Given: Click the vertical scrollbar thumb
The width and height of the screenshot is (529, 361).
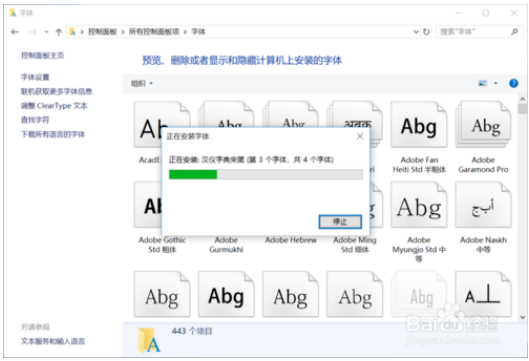Looking at the screenshot, I should pos(523,109).
